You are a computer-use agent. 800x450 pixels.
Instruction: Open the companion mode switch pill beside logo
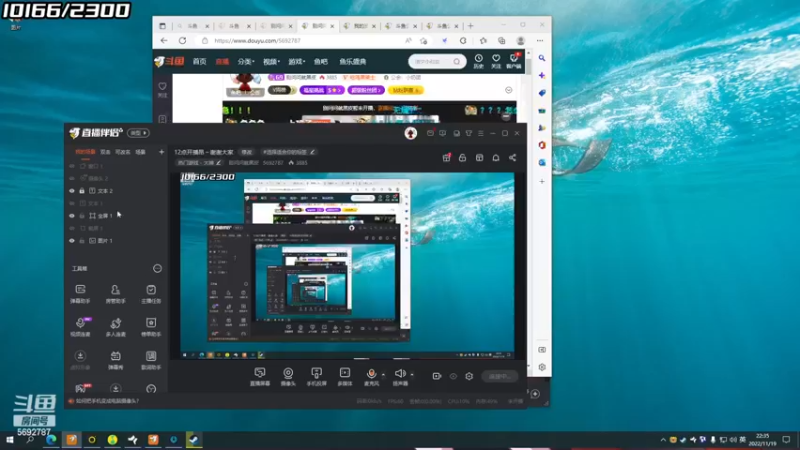pyautogui.click(x=138, y=133)
